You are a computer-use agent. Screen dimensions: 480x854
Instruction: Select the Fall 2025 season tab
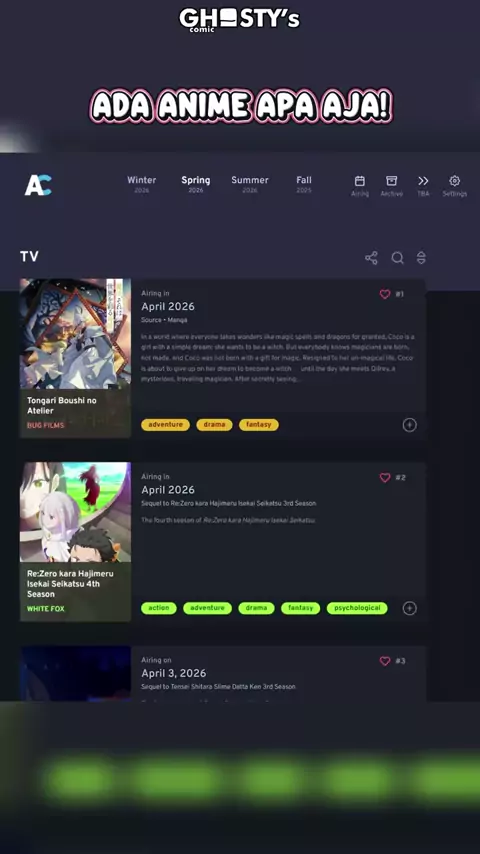point(304,184)
